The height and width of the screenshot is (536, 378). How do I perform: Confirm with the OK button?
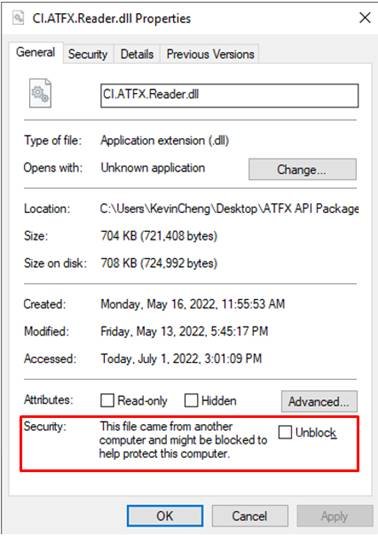tap(165, 516)
